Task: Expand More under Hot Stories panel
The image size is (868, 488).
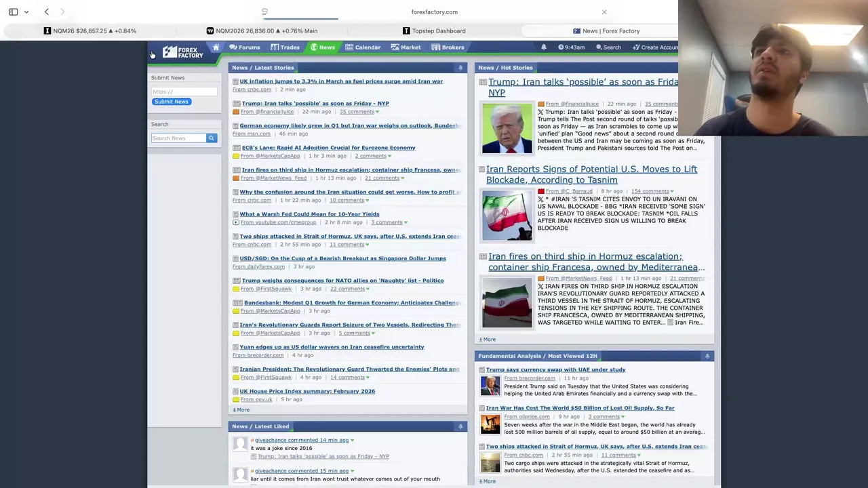Action: tap(488, 340)
